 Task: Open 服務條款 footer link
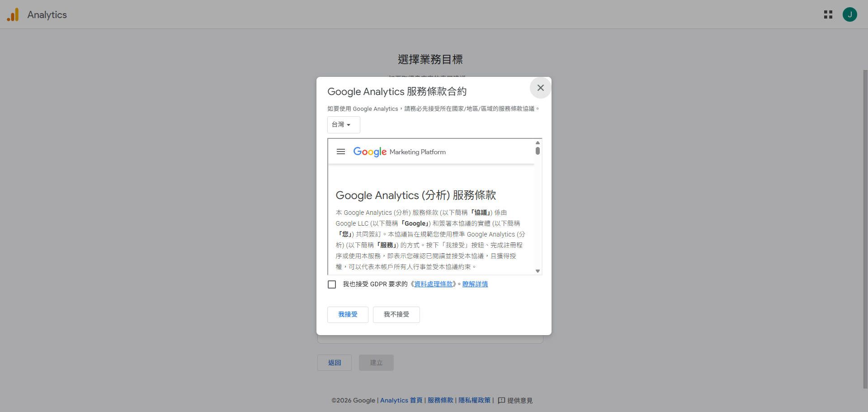point(440,400)
